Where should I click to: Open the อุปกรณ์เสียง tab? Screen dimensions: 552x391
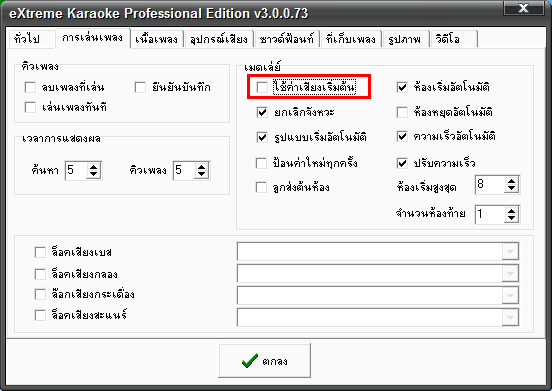(219, 38)
